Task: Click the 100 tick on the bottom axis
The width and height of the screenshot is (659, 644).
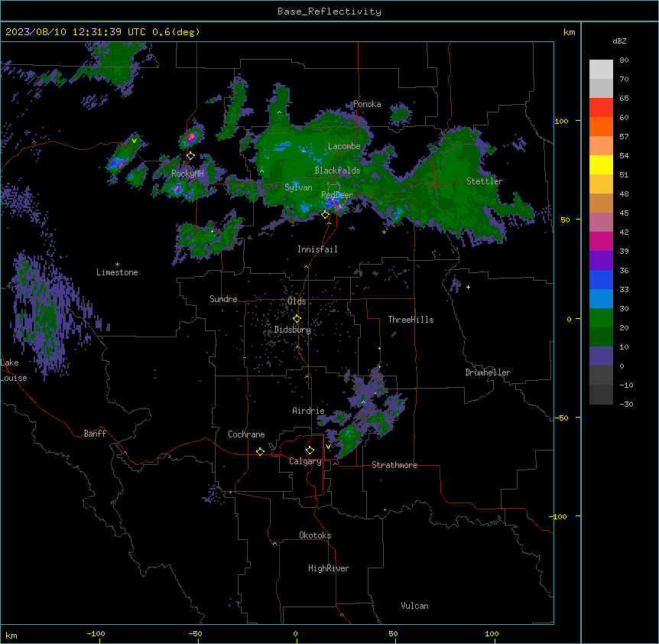Action: pyautogui.click(x=492, y=633)
